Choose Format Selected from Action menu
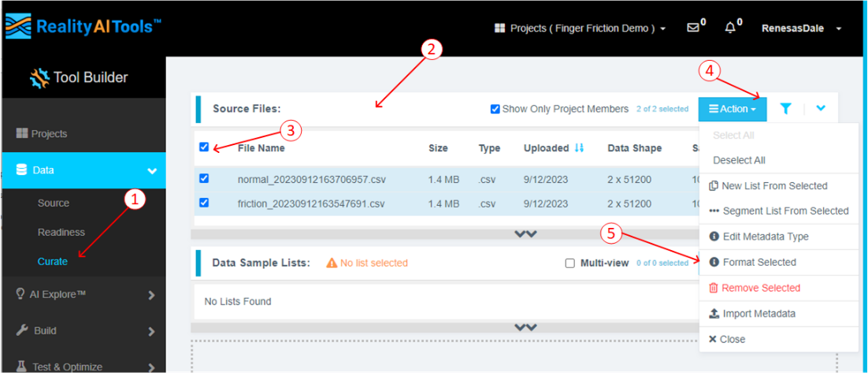868x373 pixels. coord(759,262)
